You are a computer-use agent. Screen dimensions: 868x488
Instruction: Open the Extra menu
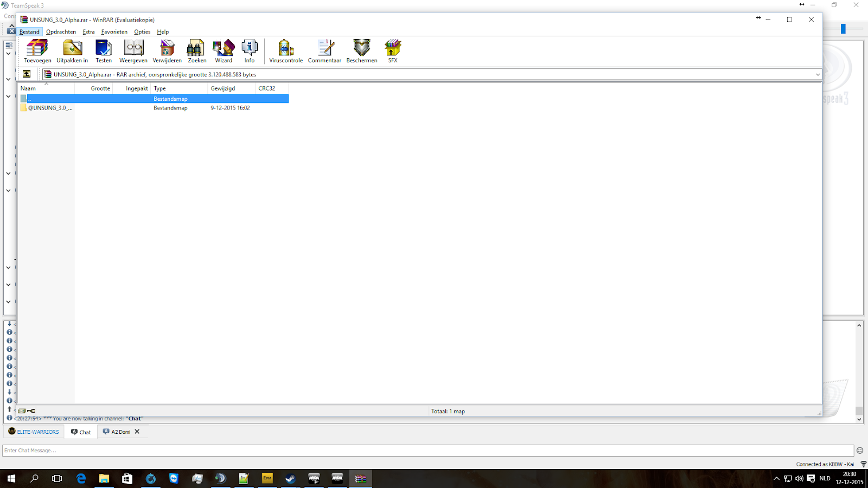tap(88, 32)
